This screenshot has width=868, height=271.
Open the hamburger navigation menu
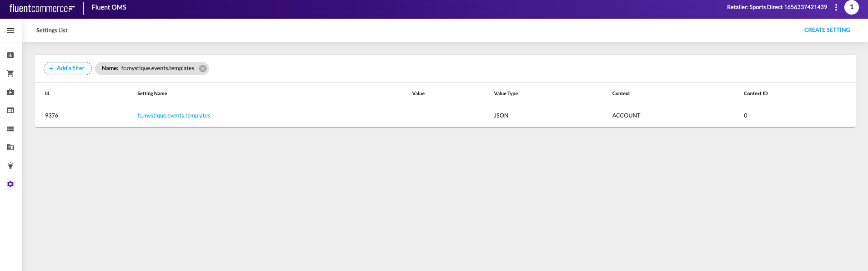[10, 31]
